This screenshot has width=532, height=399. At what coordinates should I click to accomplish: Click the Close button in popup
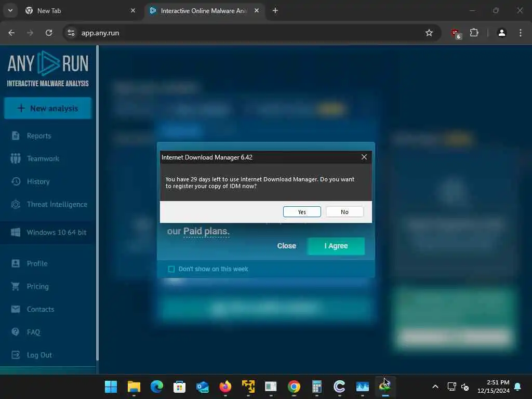tap(287, 246)
